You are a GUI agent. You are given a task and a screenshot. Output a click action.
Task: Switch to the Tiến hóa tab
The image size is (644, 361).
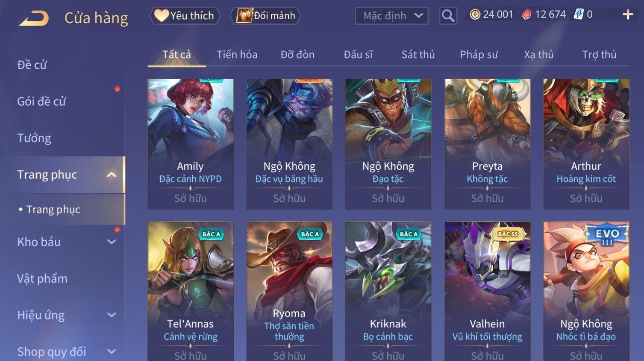point(237,54)
